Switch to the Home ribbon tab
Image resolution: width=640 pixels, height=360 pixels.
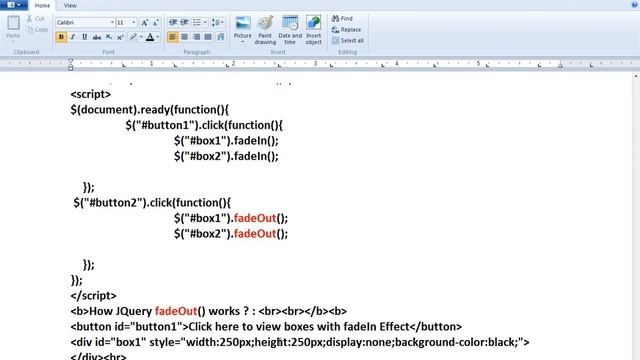click(42, 5)
